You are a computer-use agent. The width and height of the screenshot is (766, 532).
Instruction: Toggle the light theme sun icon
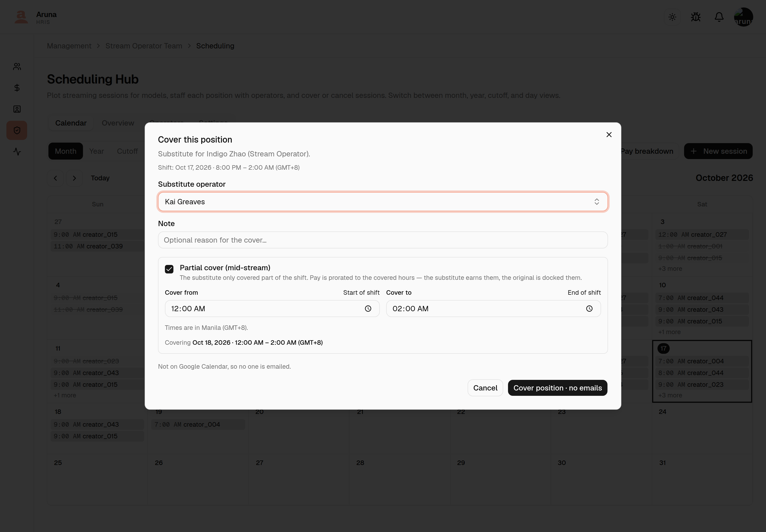[672, 17]
